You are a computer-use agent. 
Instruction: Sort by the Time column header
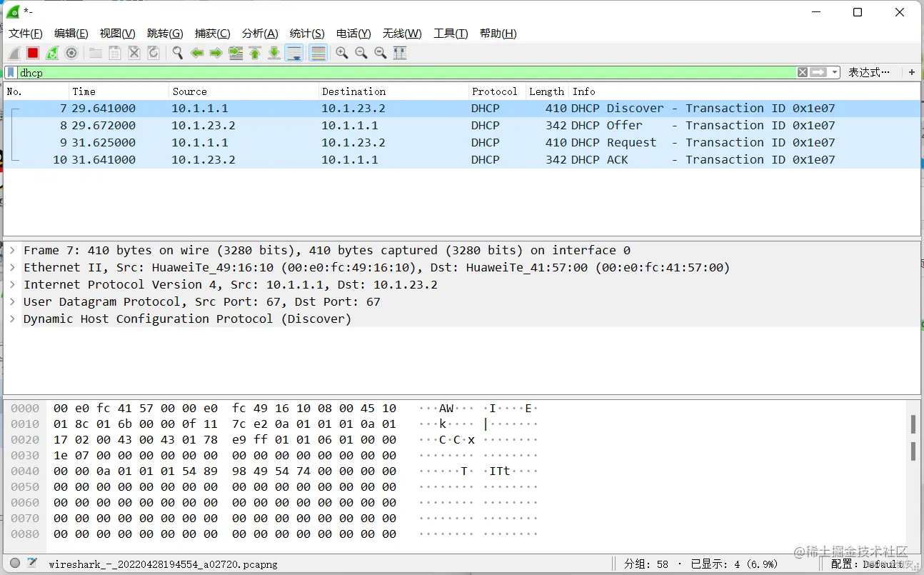click(119, 91)
